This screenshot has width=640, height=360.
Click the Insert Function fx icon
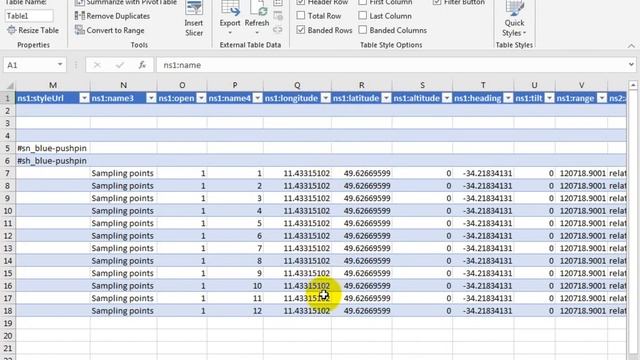pos(142,65)
